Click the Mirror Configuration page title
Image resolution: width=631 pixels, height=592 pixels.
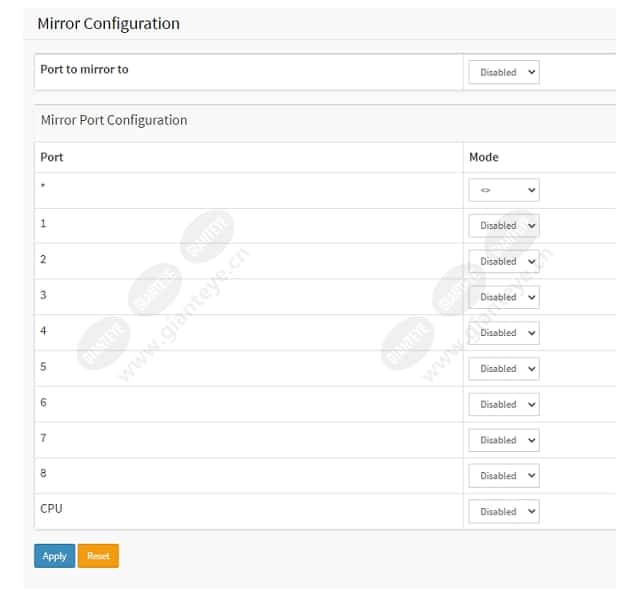109,24
